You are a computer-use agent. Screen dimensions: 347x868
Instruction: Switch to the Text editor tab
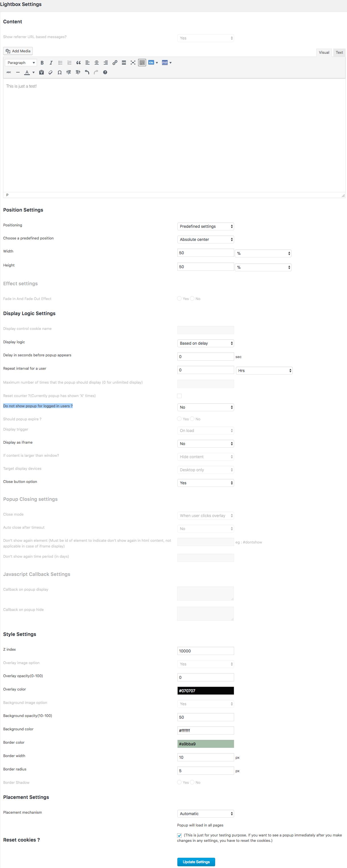pyautogui.click(x=339, y=53)
